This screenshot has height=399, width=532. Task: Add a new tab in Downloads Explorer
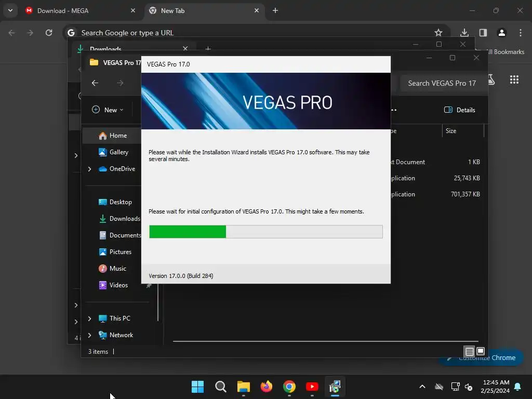click(x=208, y=49)
